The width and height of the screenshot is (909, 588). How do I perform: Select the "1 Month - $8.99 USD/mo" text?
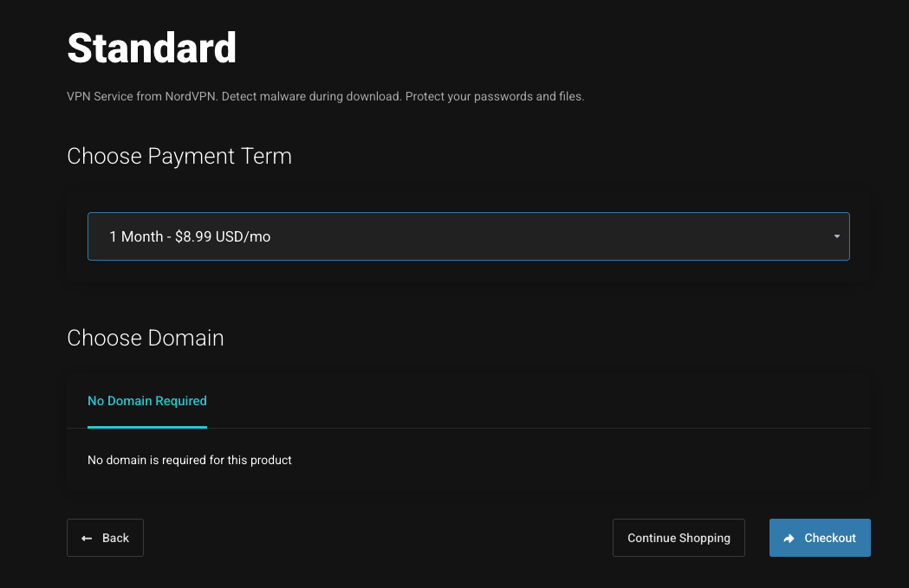190,236
